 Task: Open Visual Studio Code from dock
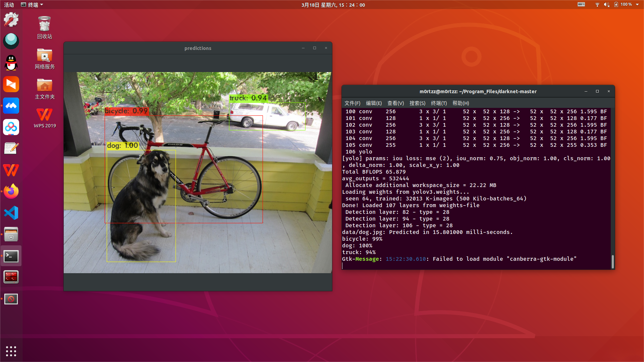pos(11,213)
